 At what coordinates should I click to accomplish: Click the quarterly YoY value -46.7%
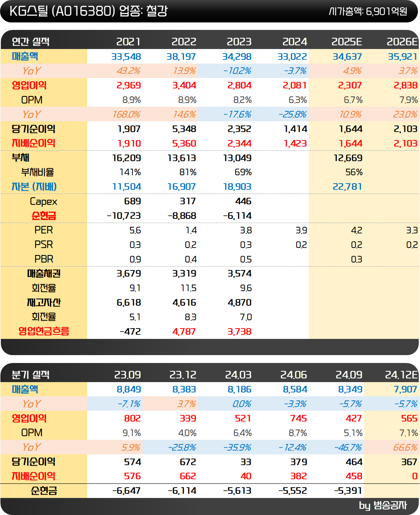click(x=348, y=447)
